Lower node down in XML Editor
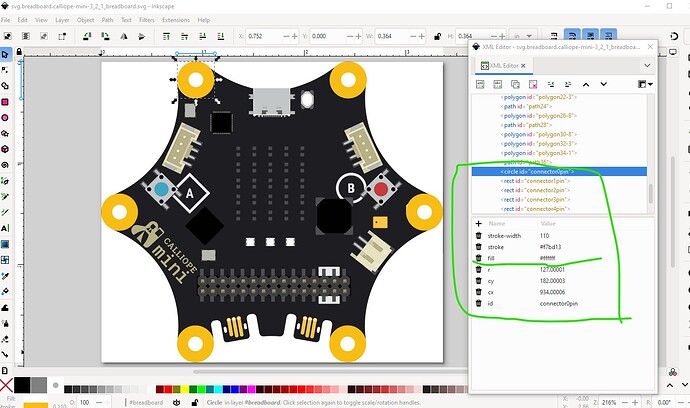The image size is (690, 408). 603,84
